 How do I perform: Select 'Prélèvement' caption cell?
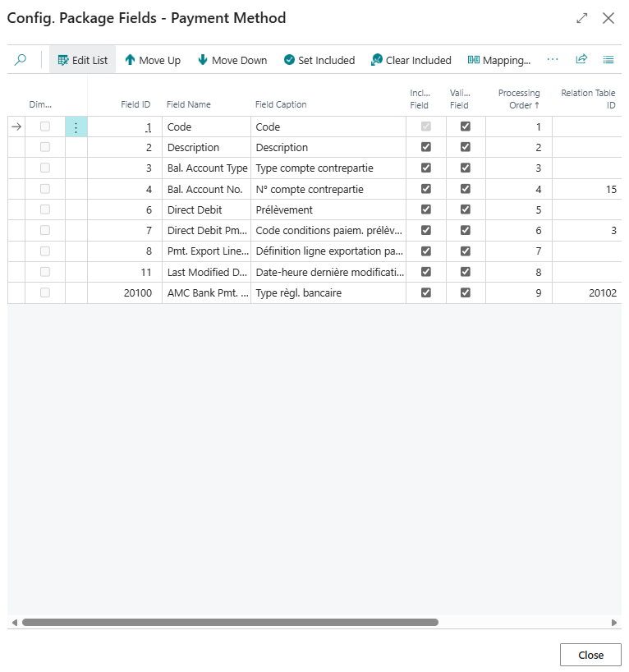coord(328,209)
